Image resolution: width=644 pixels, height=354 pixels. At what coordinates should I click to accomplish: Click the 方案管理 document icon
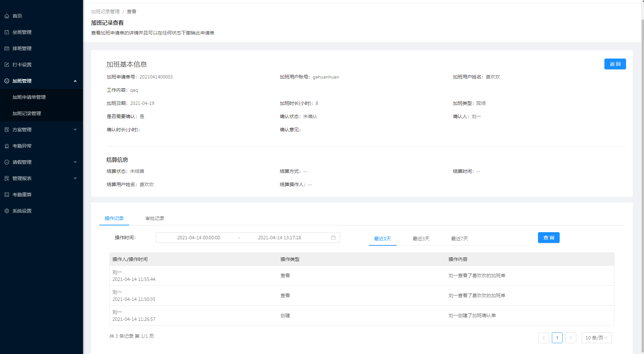(7, 130)
